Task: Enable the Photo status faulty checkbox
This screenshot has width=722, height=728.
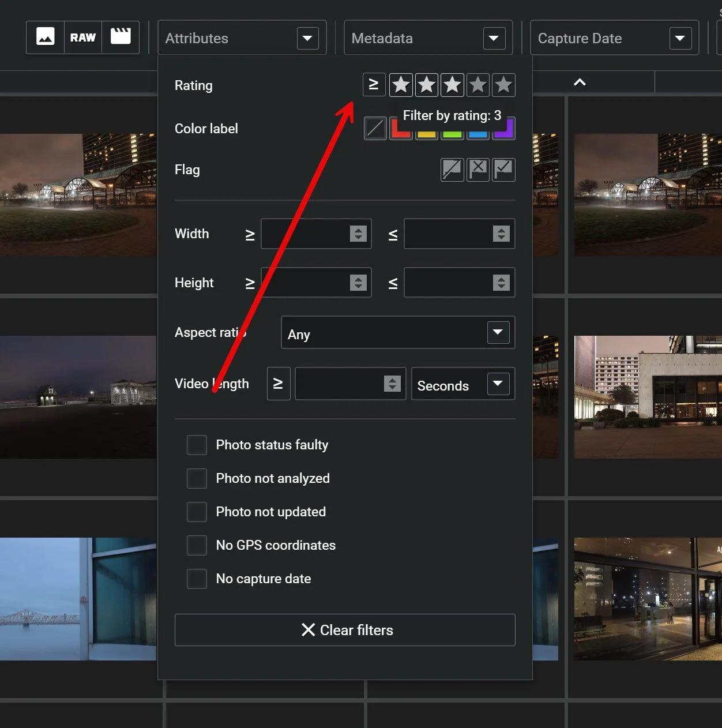Action: pos(197,445)
